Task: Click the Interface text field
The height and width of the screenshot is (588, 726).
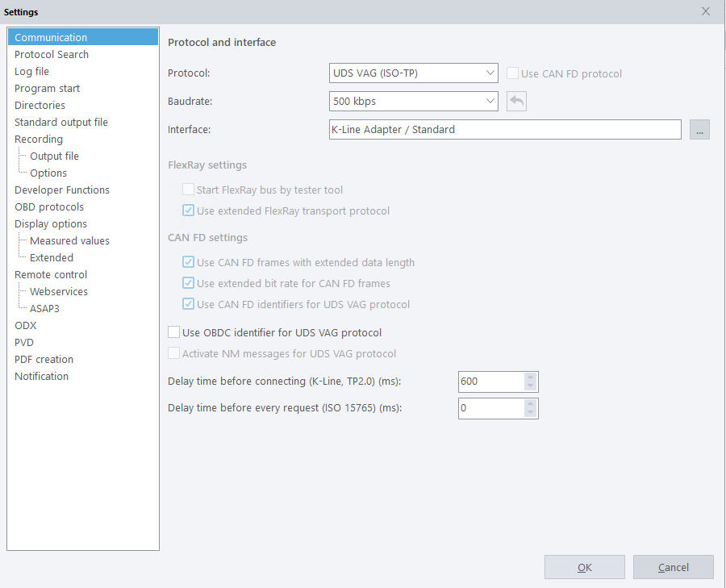Action: [505, 130]
